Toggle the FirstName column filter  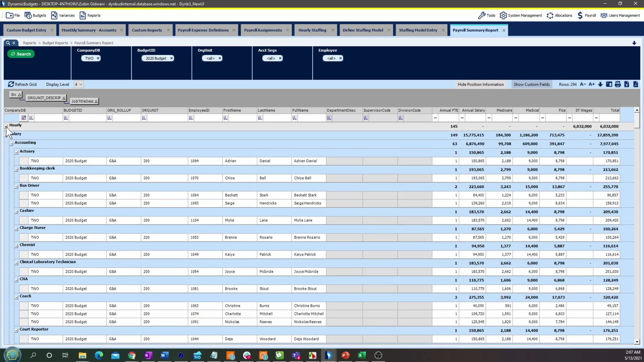click(x=225, y=117)
